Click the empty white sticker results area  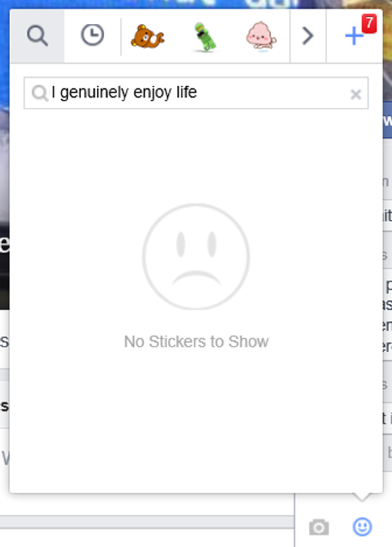(196, 419)
